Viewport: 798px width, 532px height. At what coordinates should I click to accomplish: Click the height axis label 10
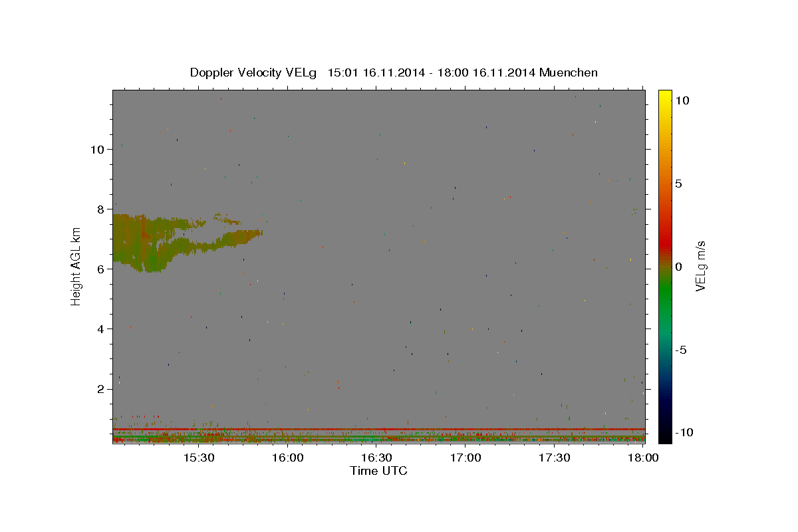[97, 149]
